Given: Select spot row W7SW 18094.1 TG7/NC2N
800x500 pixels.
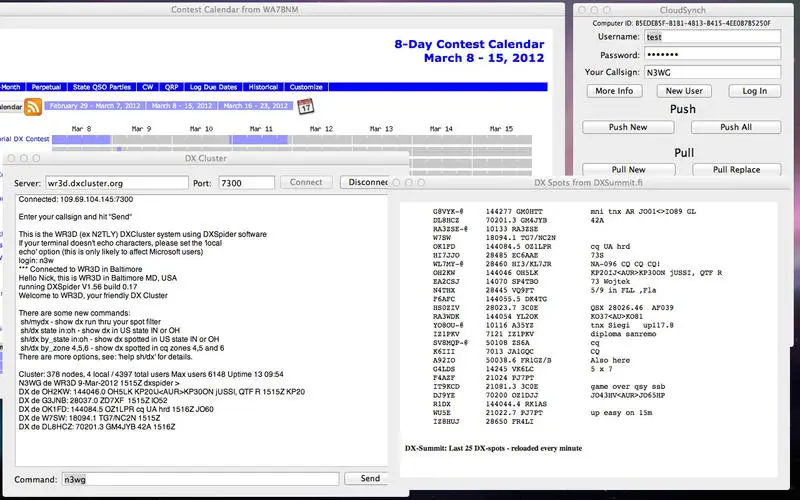Looking at the screenshot, I should (x=494, y=238).
